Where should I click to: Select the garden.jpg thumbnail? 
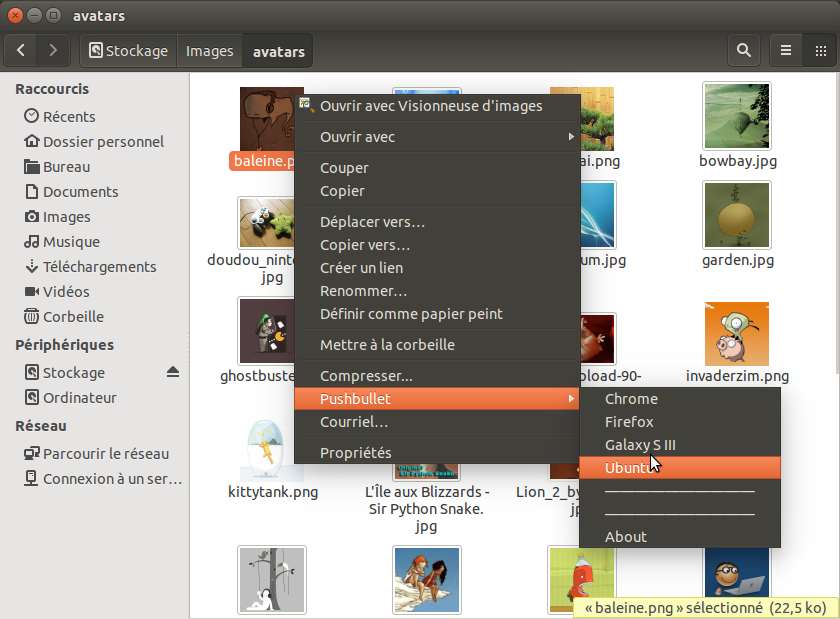pos(737,215)
